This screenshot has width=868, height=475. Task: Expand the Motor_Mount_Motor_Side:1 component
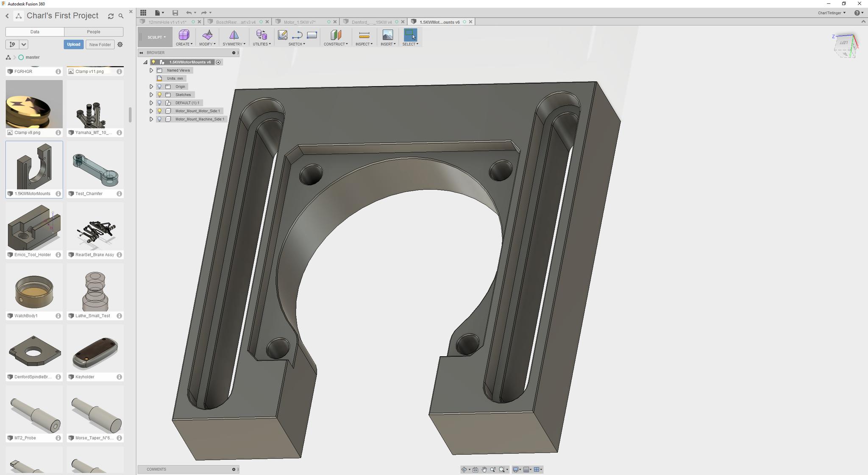click(x=151, y=111)
